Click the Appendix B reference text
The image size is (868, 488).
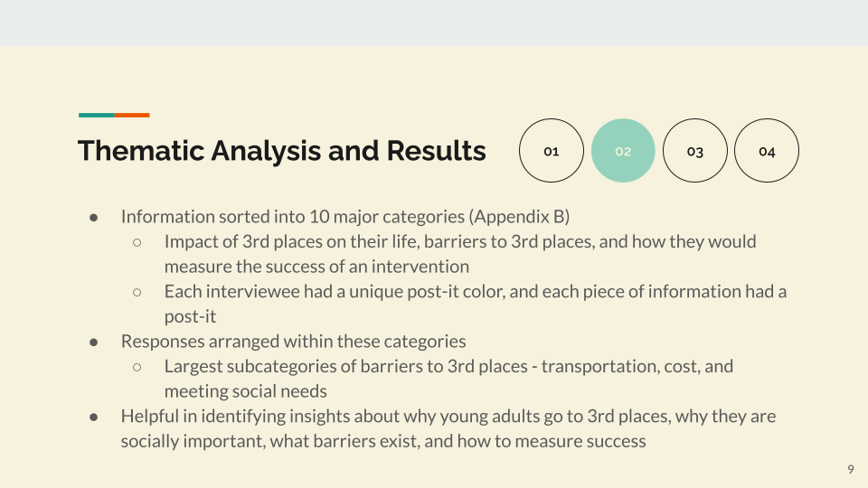coord(519,216)
